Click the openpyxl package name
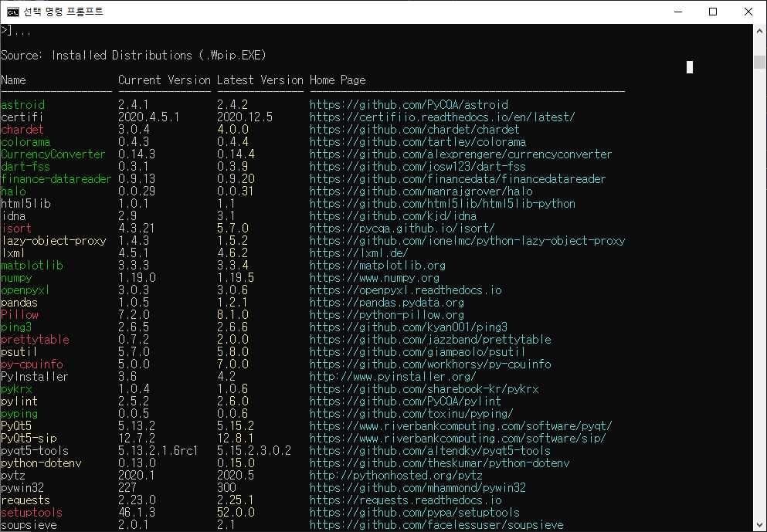Image resolution: width=767 pixels, height=532 pixels. 25,290
